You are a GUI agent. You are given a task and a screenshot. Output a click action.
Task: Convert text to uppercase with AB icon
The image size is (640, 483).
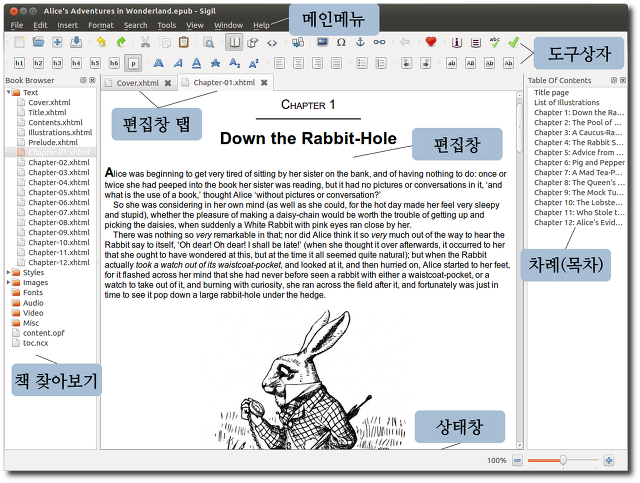(471, 63)
